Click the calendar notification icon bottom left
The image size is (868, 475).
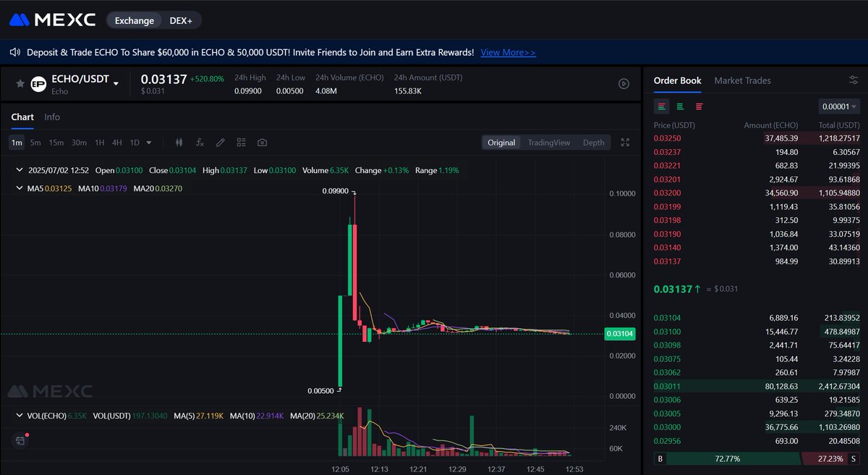[21, 440]
